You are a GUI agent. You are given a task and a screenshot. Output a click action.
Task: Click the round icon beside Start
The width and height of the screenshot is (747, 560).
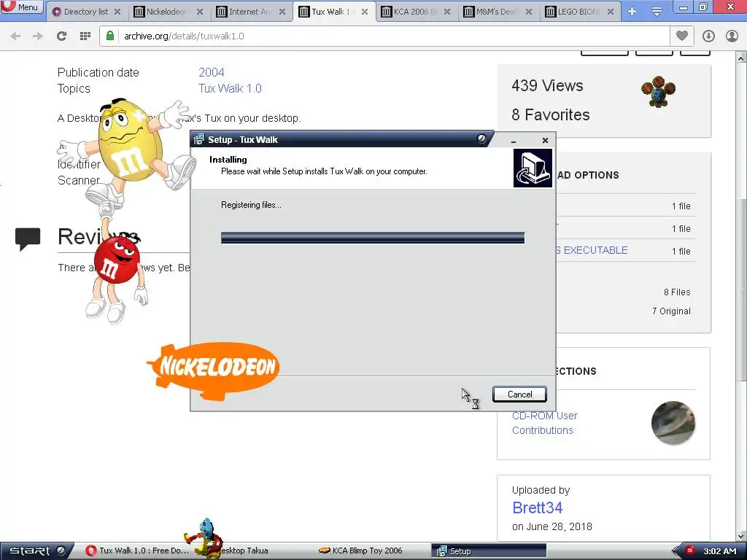tap(61, 551)
